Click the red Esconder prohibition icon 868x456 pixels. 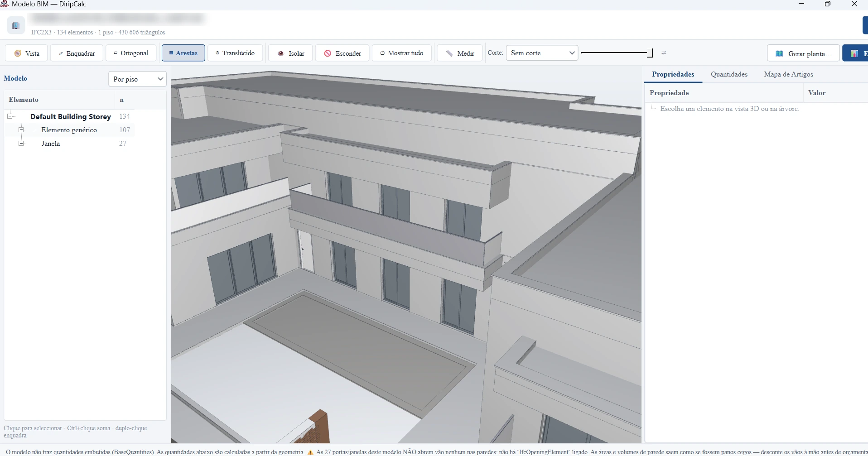(x=328, y=53)
